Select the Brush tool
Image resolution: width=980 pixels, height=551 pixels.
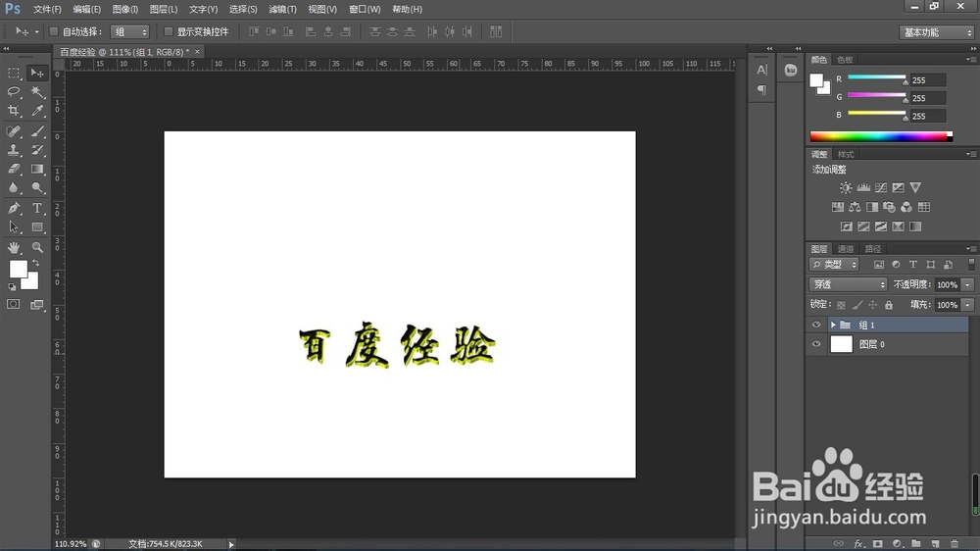(37, 131)
